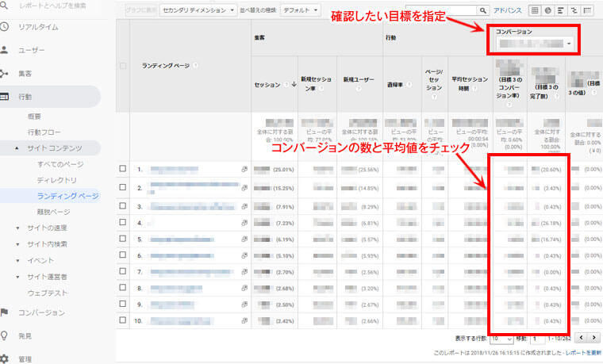Tick the checkbox for row 9
603x364 pixels.
123,304
